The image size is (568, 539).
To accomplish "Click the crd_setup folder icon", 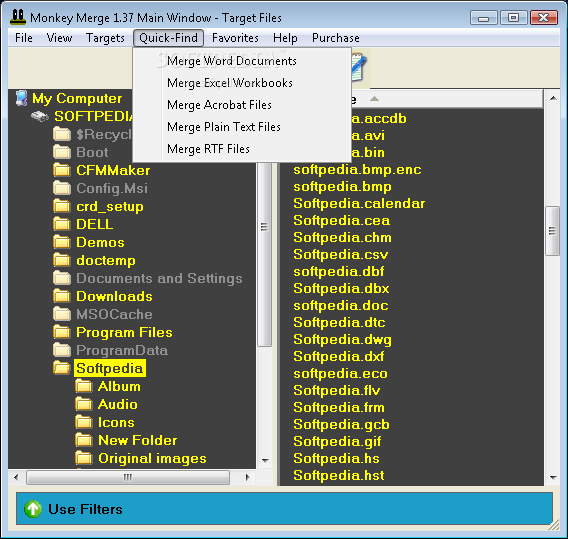I will click(62, 206).
